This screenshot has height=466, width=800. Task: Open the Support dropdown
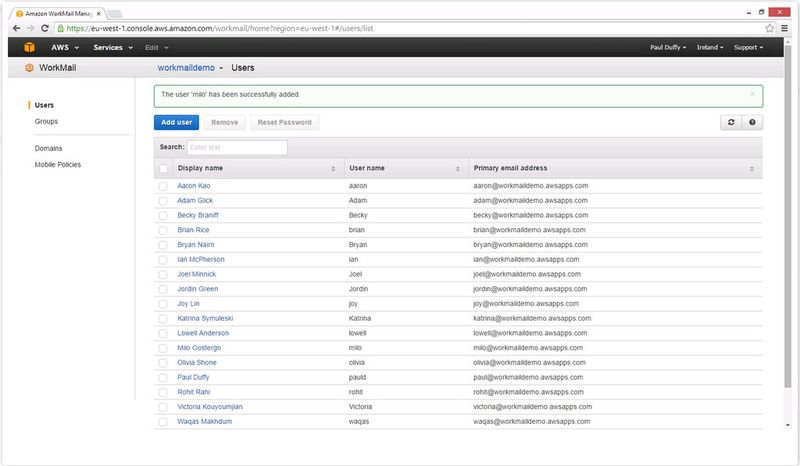(x=748, y=47)
